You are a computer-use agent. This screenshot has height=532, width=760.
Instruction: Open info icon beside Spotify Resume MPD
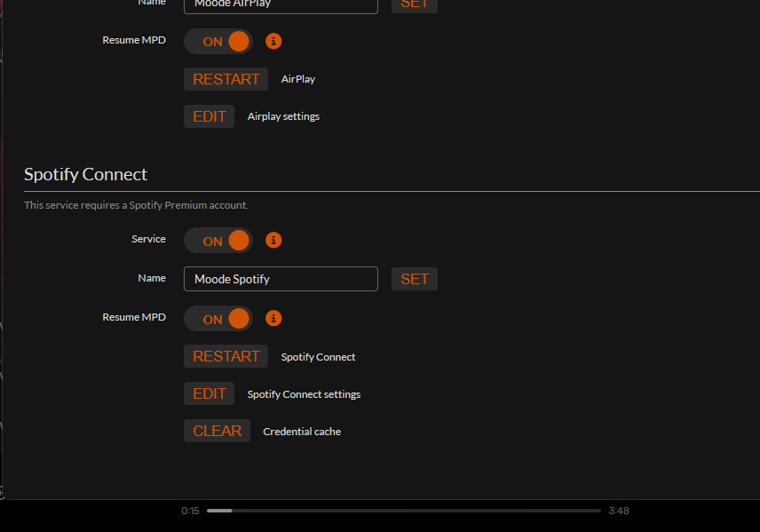point(273,318)
